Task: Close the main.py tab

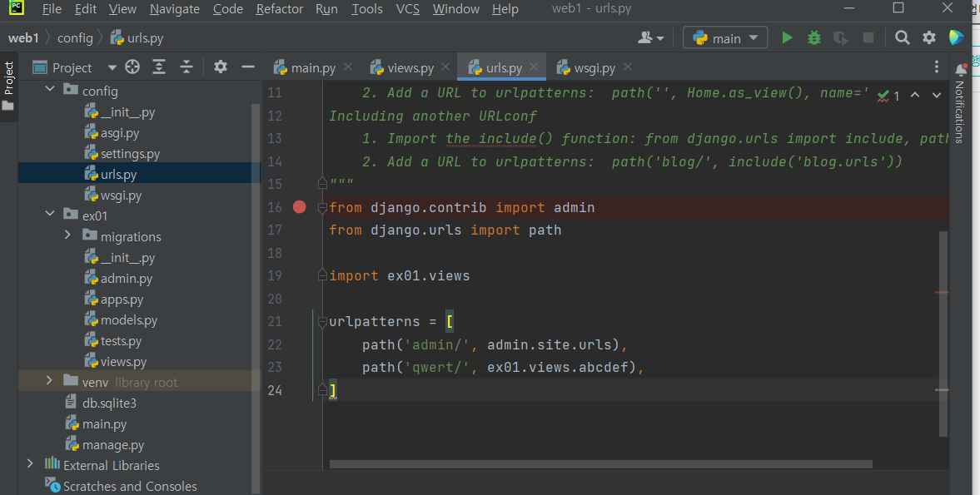Action: coord(348,67)
